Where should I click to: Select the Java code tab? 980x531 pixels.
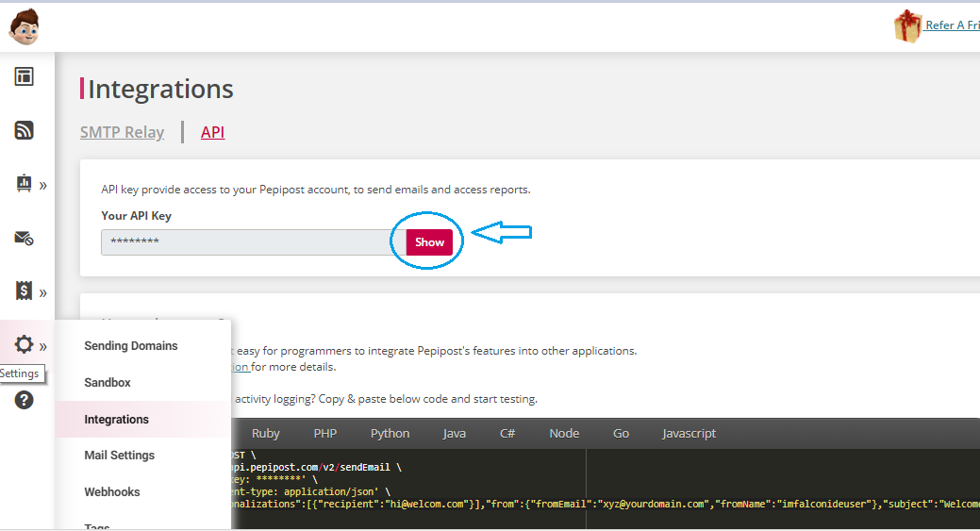(455, 434)
